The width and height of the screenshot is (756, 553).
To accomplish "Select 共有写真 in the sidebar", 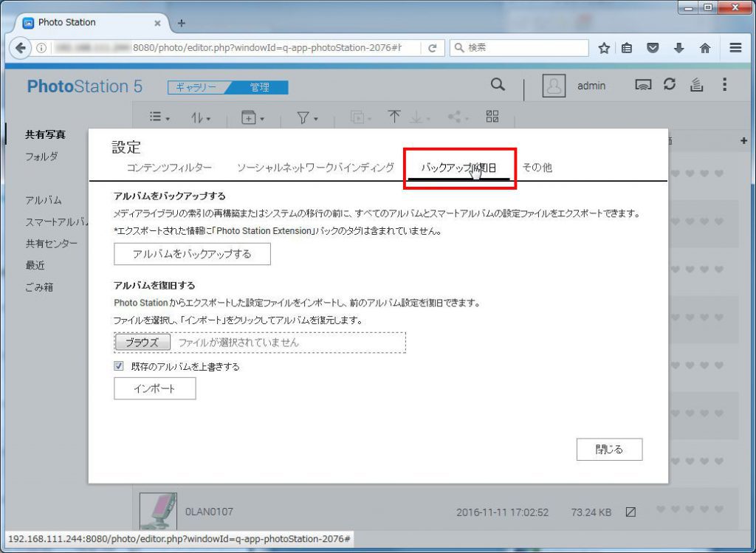I will [x=45, y=134].
